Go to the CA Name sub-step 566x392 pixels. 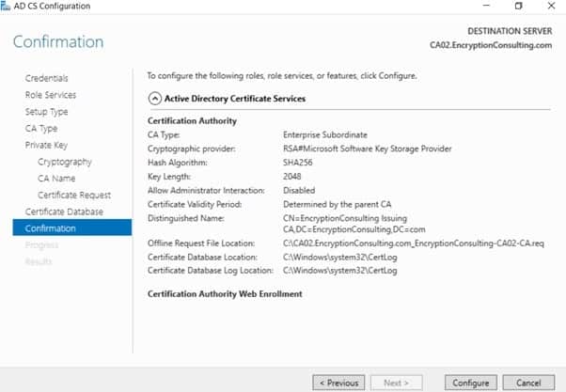point(56,179)
